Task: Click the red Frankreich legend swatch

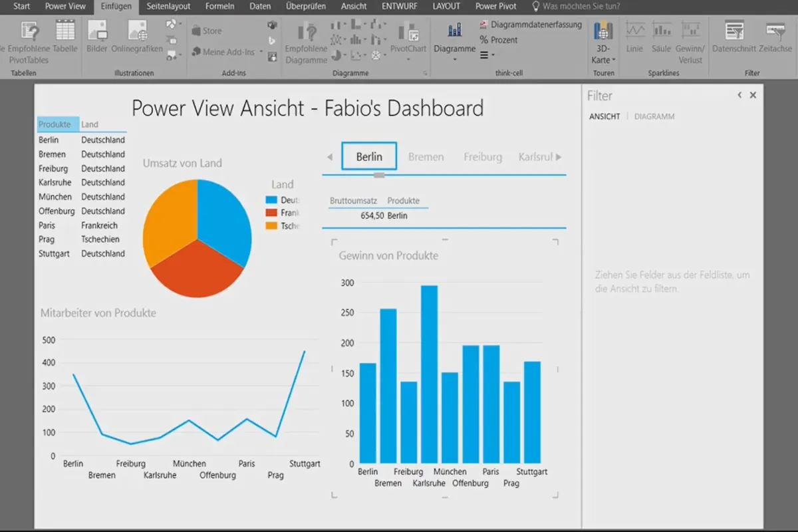Action: tap(271, 213)
